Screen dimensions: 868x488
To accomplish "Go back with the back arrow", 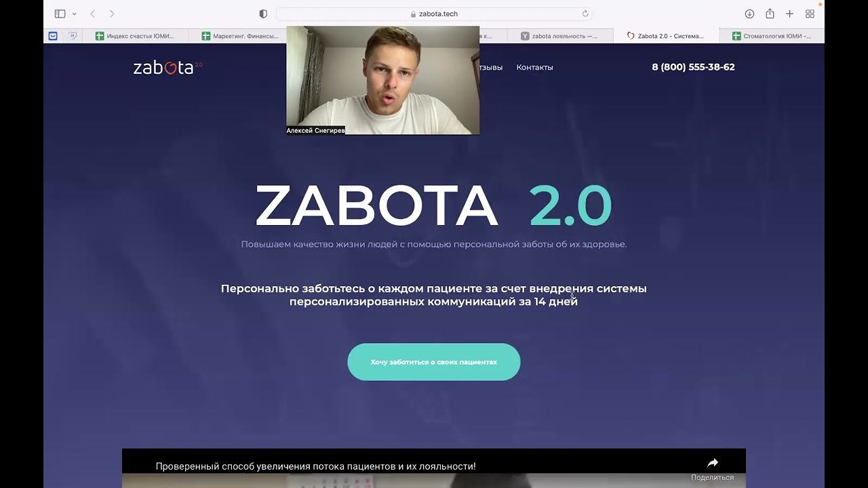I will (93, 14).
